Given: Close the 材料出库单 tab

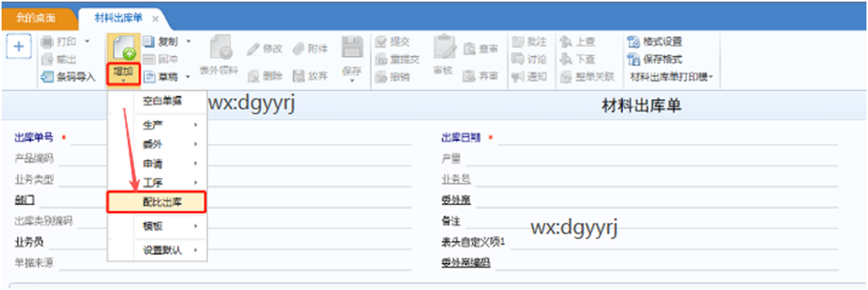Looking at the screenshot, I should click(156, 19).
